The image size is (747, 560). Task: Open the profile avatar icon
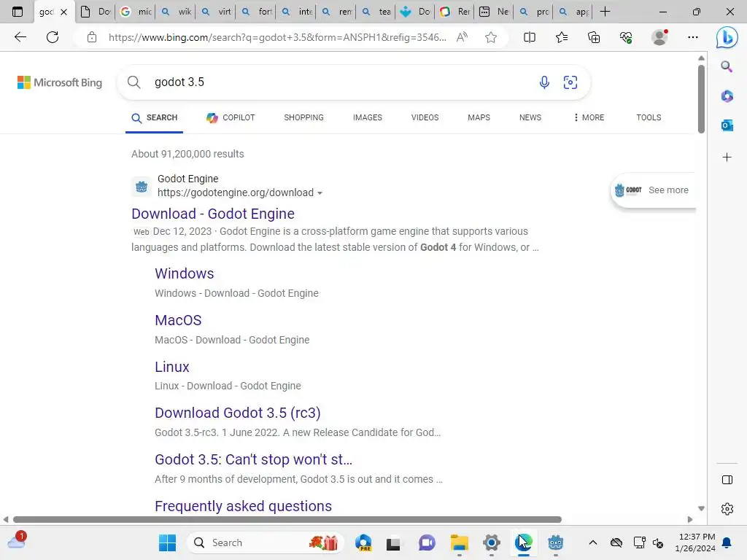[659, 37]
